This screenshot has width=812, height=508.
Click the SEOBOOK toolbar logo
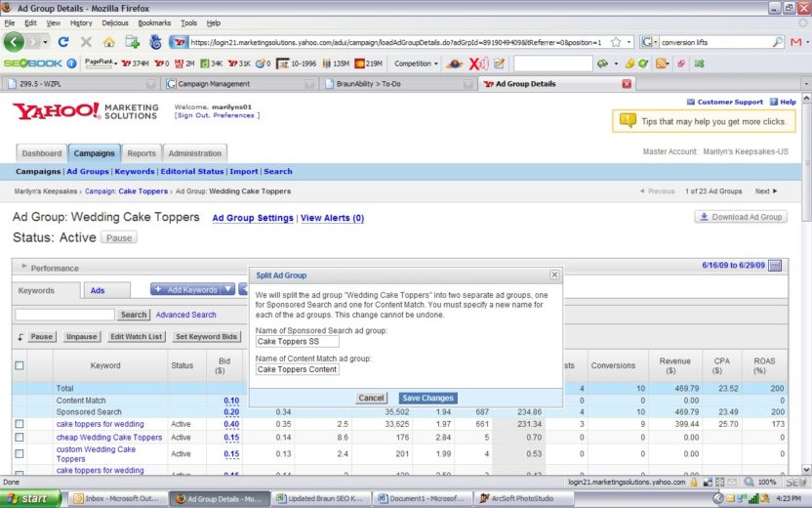click(x=32, y=63)
